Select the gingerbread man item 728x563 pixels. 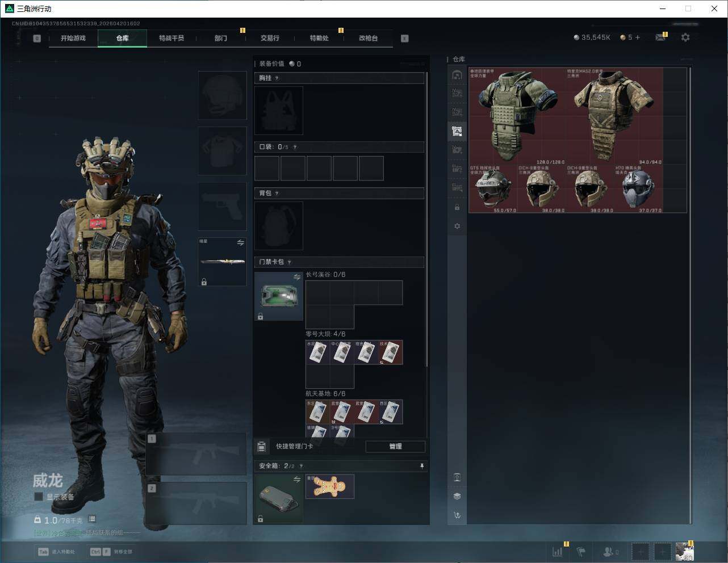[330, 486]
